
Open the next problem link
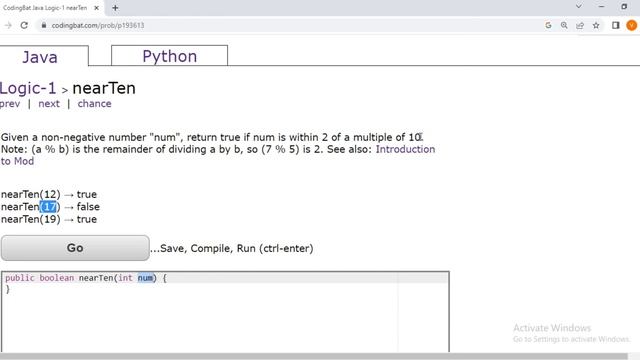[49, 104]
